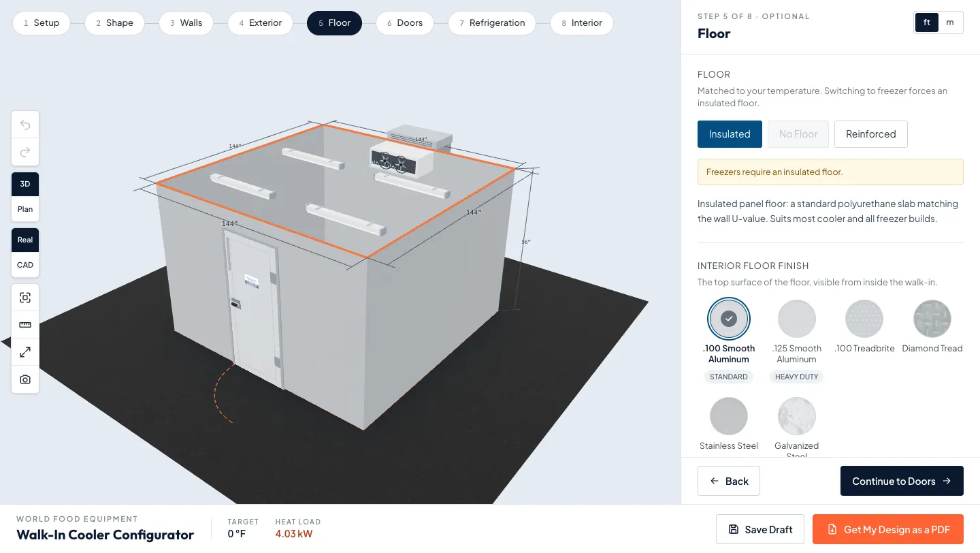Jump to step 6 Doors
The height and width of the screenshot is (553, 980).
(405, 23)
